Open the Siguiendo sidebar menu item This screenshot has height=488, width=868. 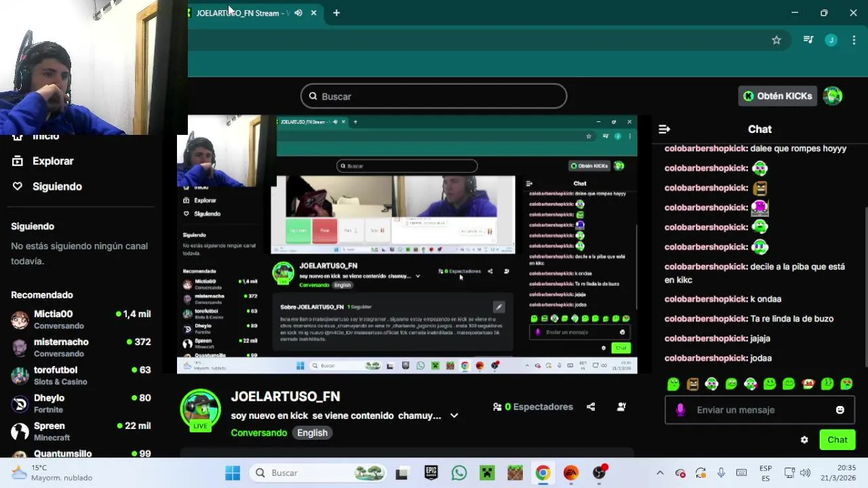pos(47,186)
